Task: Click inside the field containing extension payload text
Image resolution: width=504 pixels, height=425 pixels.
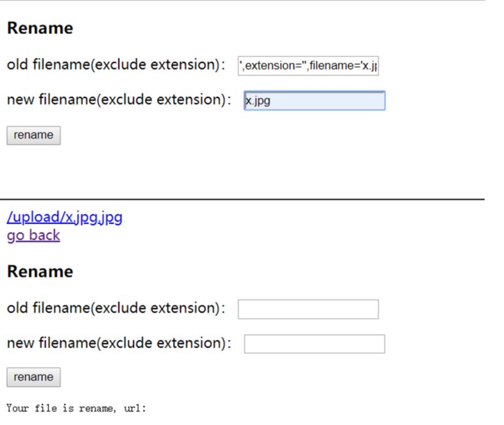Action: click(308, 66)
